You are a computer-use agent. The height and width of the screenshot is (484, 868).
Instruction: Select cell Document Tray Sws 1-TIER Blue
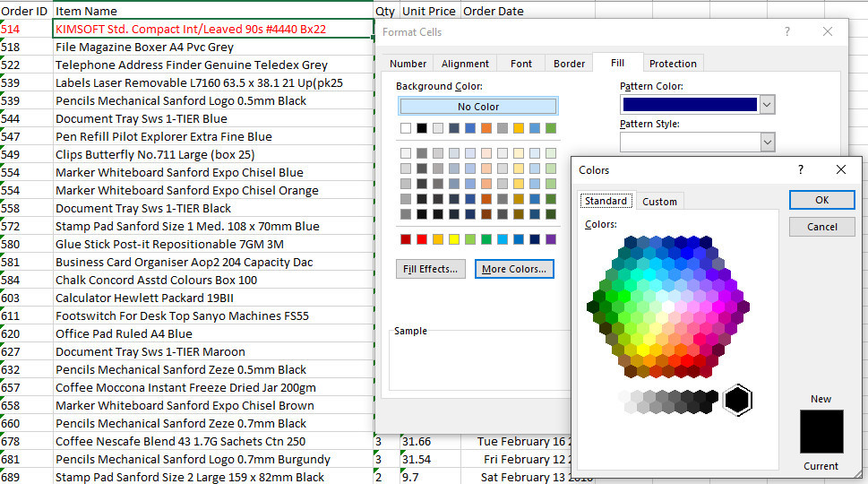(x=213, y=118)
